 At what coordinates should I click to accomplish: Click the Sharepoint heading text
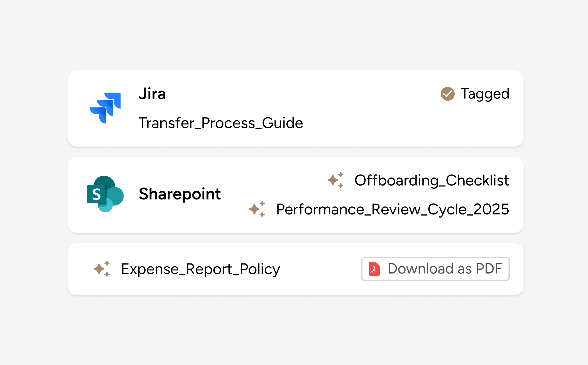(180, 194)
